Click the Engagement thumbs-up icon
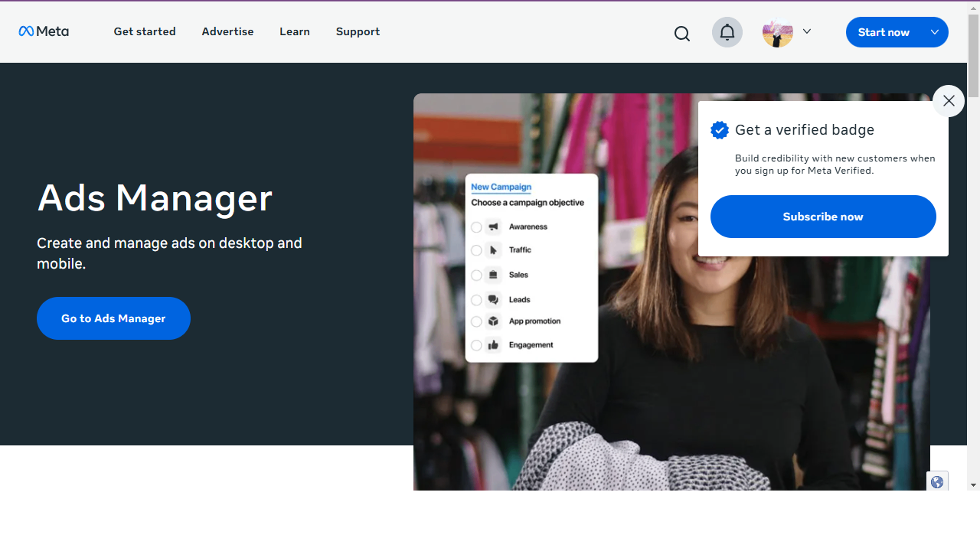 click(493, 345)
